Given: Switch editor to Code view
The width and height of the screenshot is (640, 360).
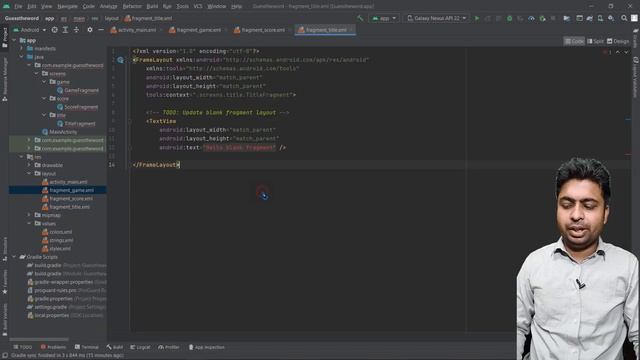Looking at the screenshot, I should pyautogui.click(x=574, y=41).
